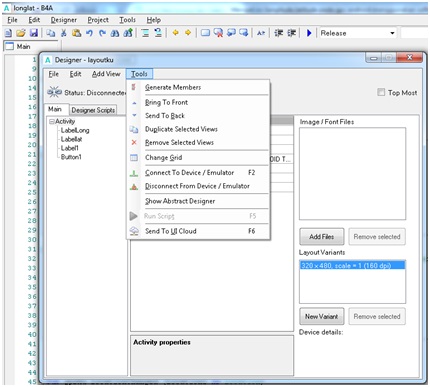430x387 pixels.
Task: Click the green connect icon beside Connect To Device
Action: [134, 173]
